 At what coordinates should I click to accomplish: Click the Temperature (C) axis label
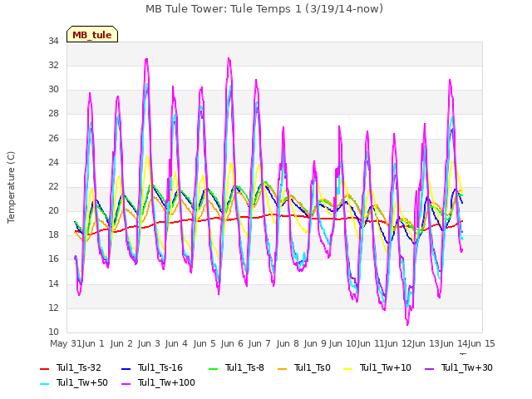[11, 187]
